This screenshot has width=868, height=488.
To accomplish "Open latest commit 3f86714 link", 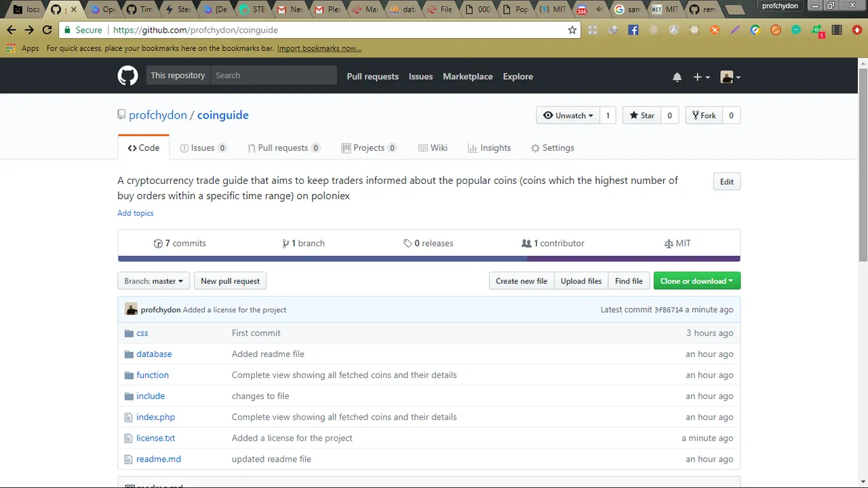I will (669, 309).
